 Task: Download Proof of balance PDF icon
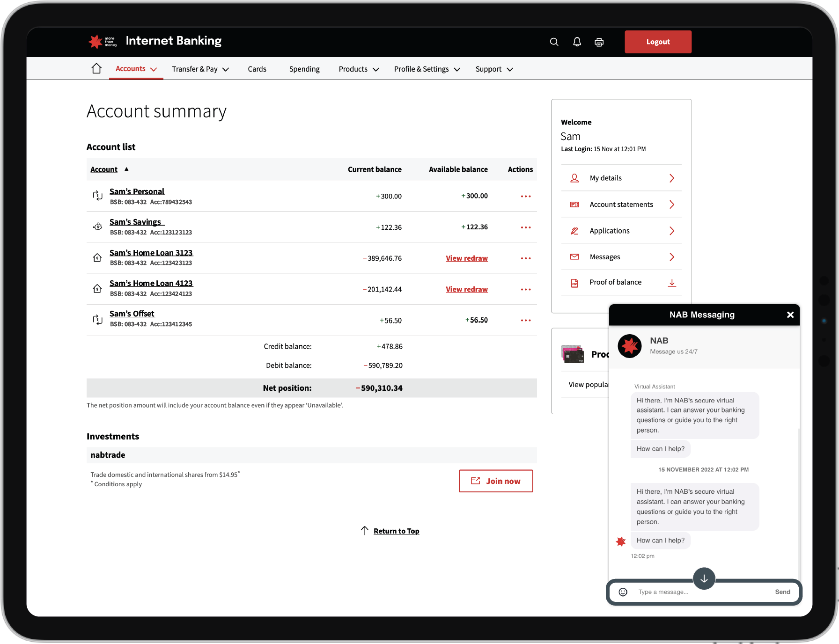coord(672,283)
